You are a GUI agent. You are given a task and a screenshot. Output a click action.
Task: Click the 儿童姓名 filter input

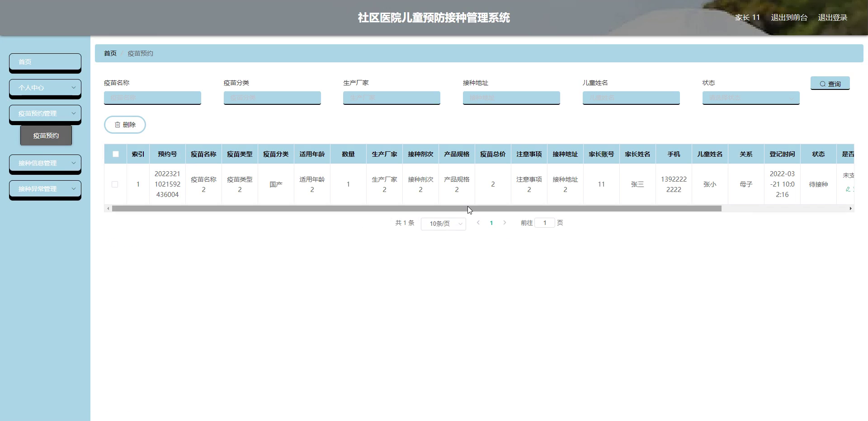631,98
